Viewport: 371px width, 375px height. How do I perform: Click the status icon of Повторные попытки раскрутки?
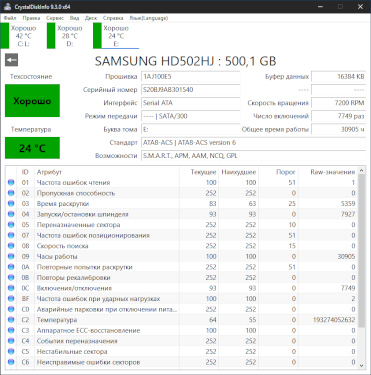[x=11, y=267]
